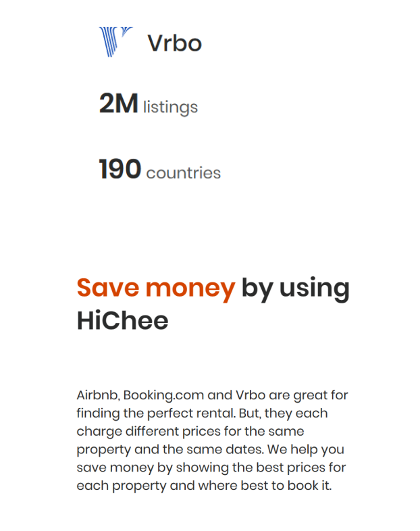
Task: Click the phrase are great for
Action: click(x=309, y=395)
